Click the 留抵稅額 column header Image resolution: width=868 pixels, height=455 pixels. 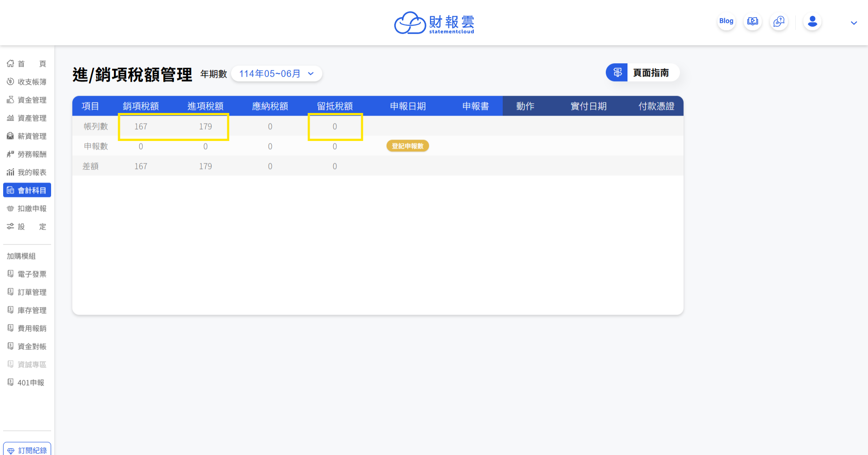(x=335, y=106)
